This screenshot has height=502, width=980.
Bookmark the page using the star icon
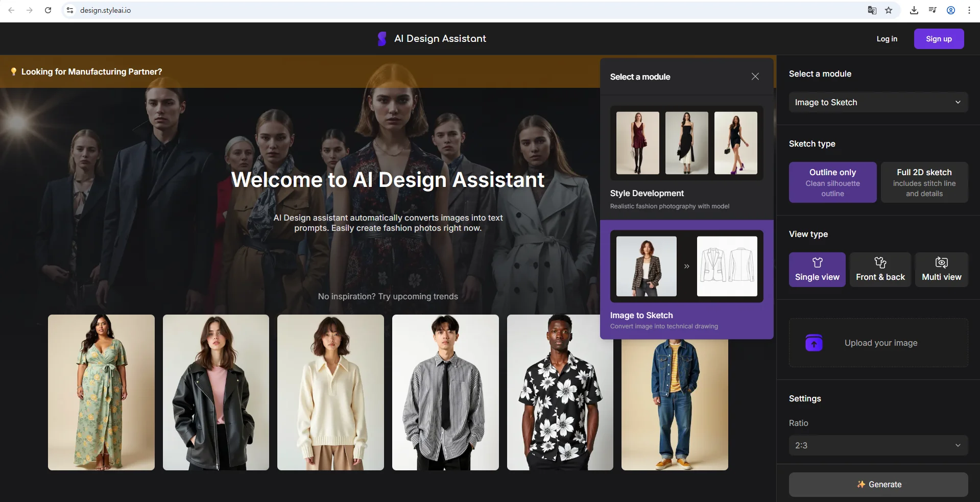tap(889, 10)
